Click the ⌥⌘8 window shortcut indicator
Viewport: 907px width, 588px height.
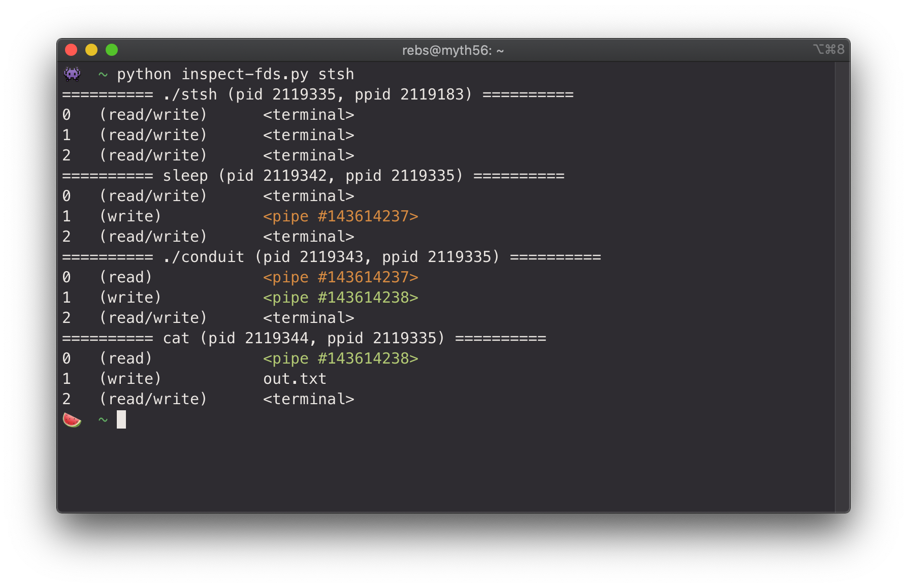[828, 49]
